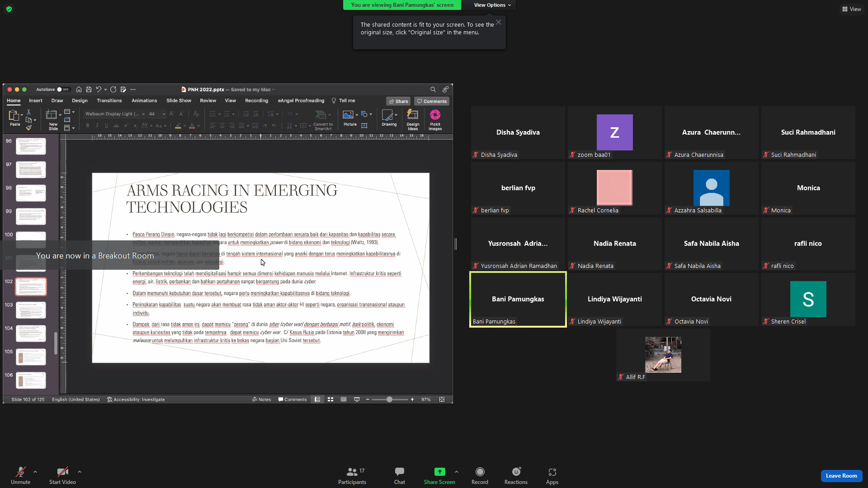This screenshot has height=488, width=868.
Task: Click the Redo icon in title bar
Action: (113, 89)
